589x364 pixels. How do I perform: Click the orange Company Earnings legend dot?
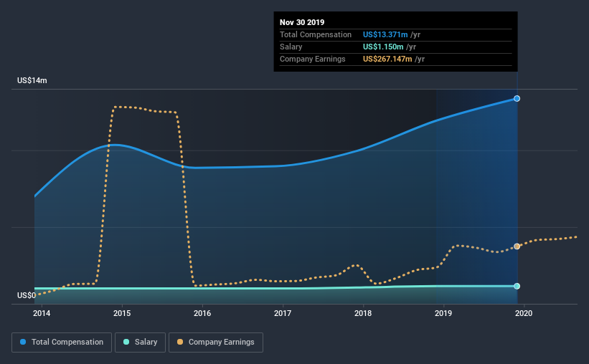pos(180,342)
